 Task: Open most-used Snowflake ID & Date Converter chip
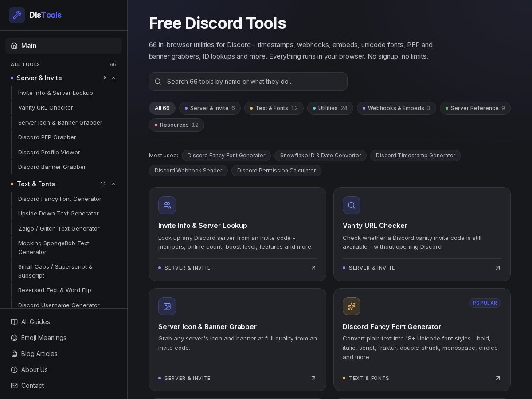(x=321, y=156)
